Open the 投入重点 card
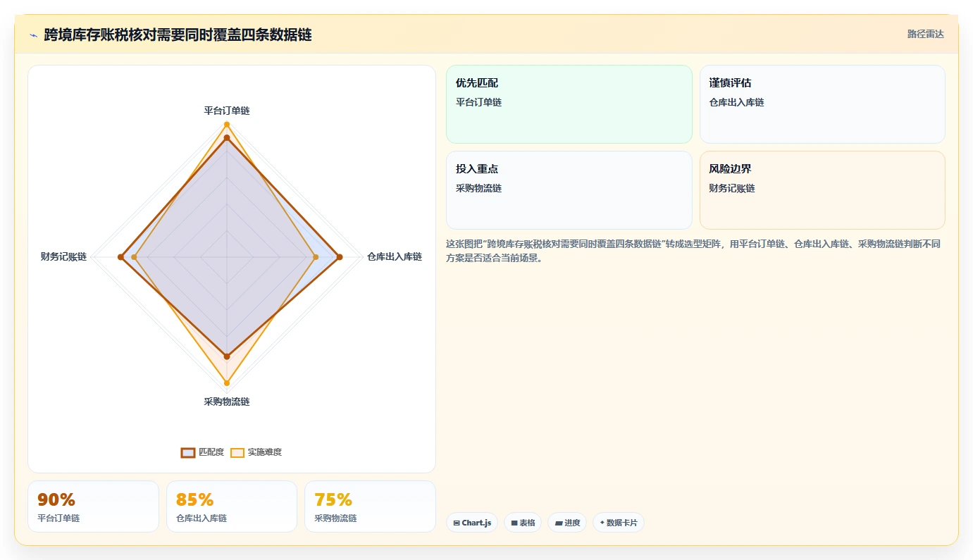Viewport: 973px width, 560px height. pos(569,190)
